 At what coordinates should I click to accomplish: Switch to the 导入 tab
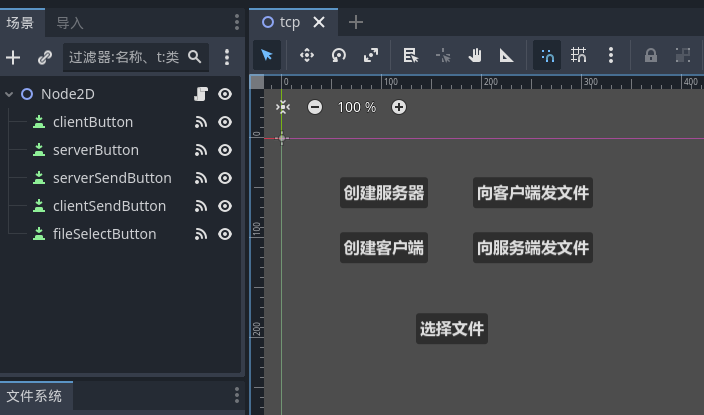(70, 22)
